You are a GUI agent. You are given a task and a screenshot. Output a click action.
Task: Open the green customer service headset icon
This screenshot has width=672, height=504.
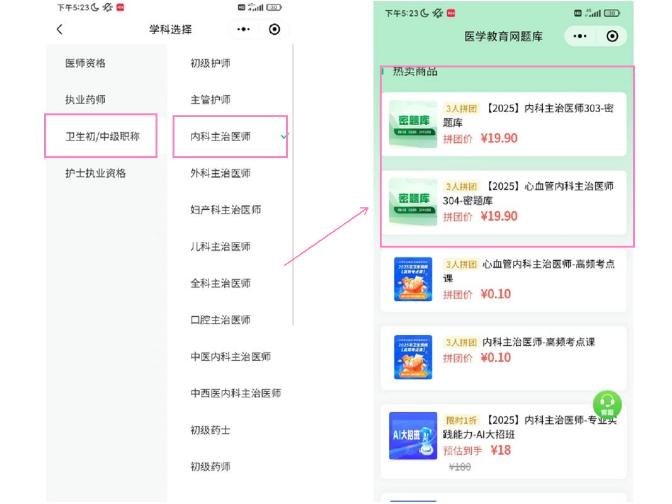[607, 405]
